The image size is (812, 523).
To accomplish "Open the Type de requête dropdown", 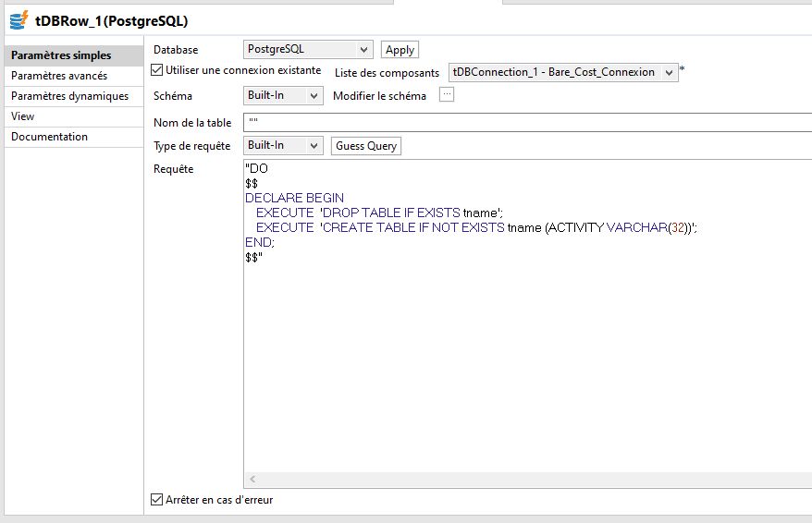I will (x=283, y=146).
